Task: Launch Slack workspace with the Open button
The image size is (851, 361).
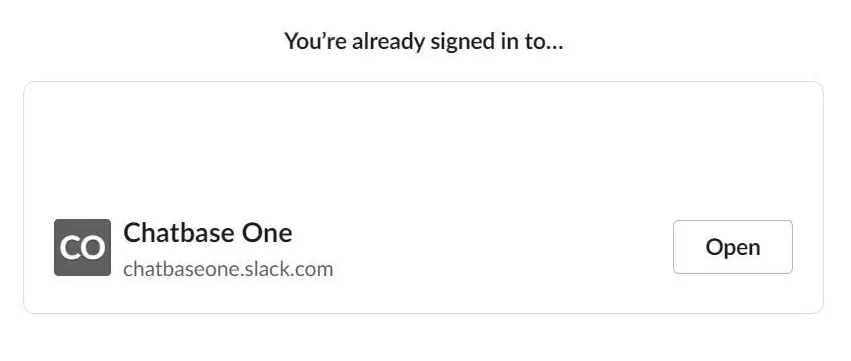Action: coord(733,247)
